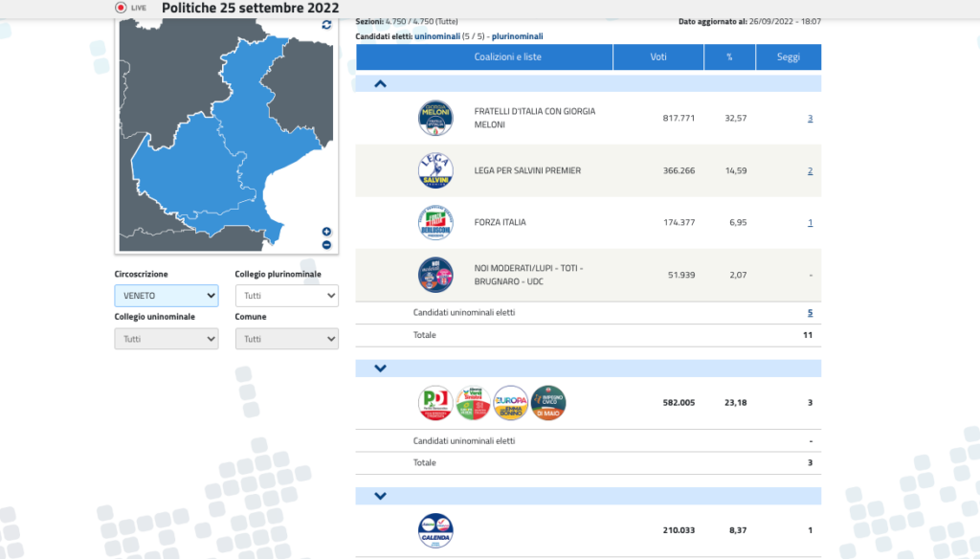Image resolution: width=980 pixels, height=559 pixels.
Task: Open the uninominali elected candidates link
Action: tap(436, 36)
